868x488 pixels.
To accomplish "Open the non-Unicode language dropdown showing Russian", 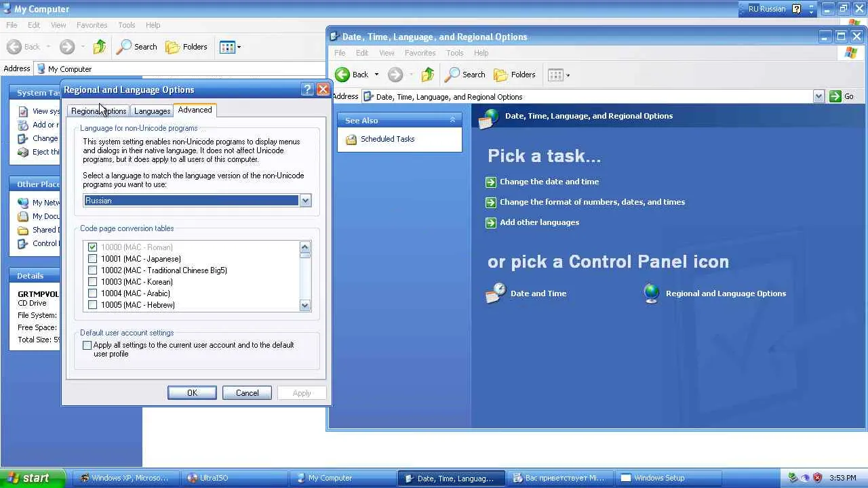I will point(305,201).
